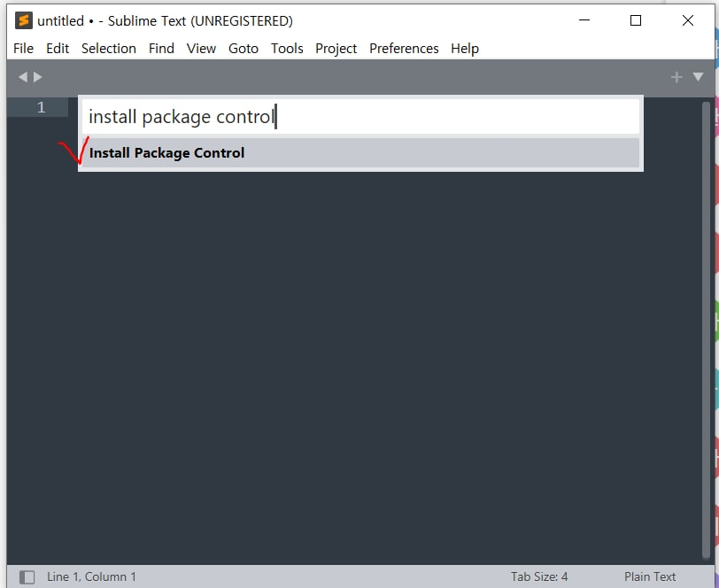The image size is (719, 588).
Task: Add new tab with plus icon
Action: click(676, 77)
